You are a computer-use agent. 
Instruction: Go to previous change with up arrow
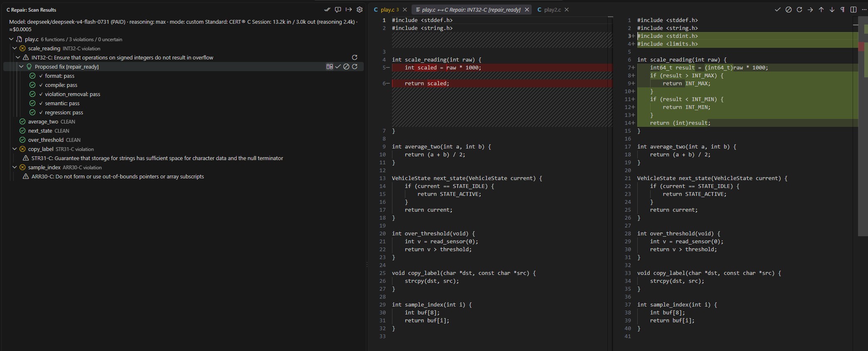821,10
